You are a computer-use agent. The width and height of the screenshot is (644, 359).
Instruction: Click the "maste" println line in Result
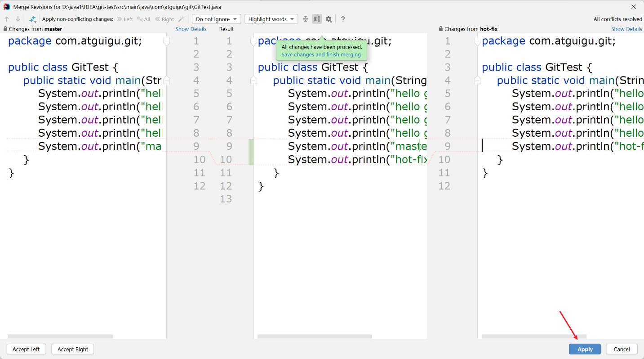357,146
